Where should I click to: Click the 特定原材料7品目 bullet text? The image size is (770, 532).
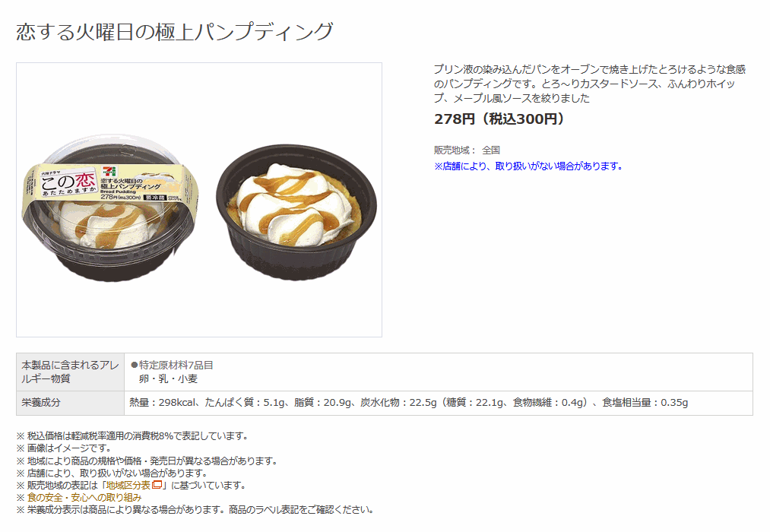click(172, 365)
